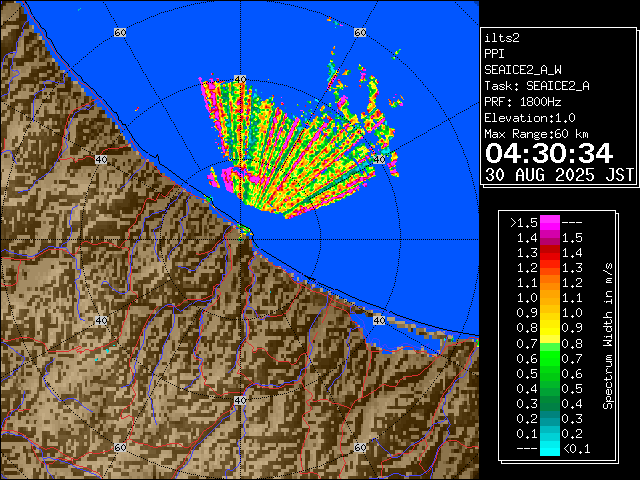Click the 60 range label at top left
This screenshot has height=480, width=640.
click(120, 33)
